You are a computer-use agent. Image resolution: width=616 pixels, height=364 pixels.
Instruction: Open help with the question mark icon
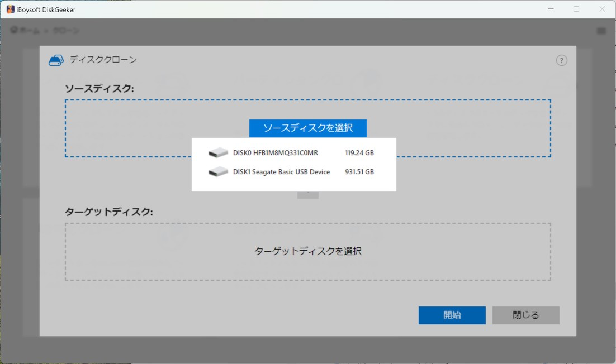pyautogui.click(x=561, y=60)
